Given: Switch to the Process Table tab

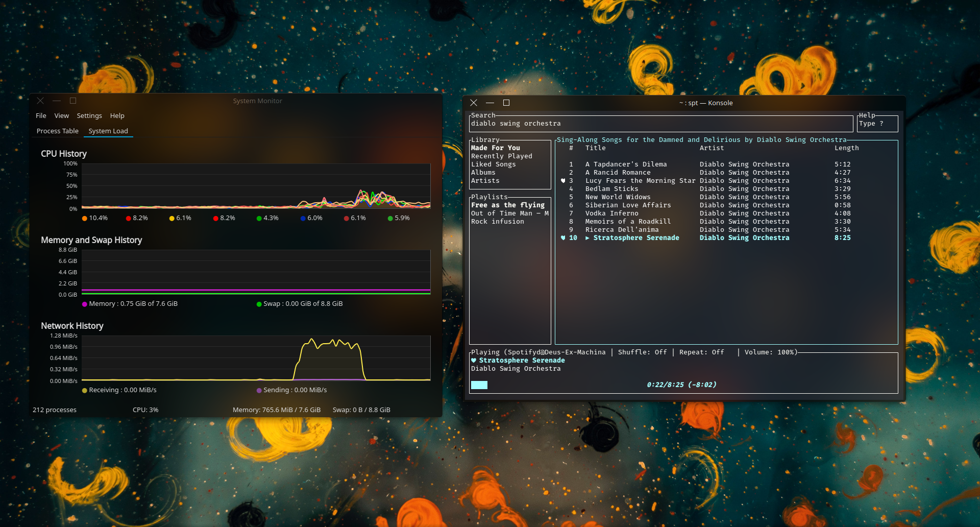Looking at the screenshot, I should pos(58,131).
